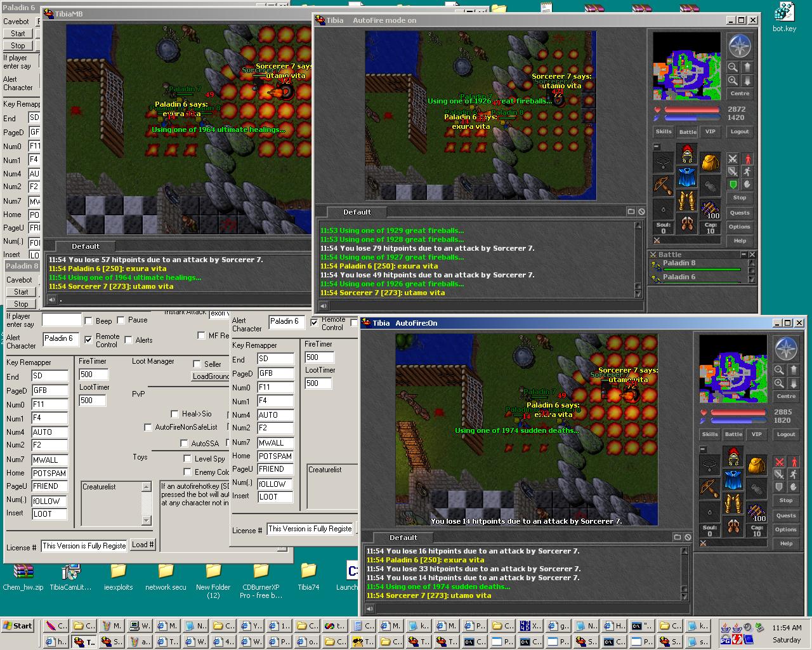Viewport: 812px width, 650px height.
Task: Zoom in minimap in AutoFire:On window
Action: 779,383
